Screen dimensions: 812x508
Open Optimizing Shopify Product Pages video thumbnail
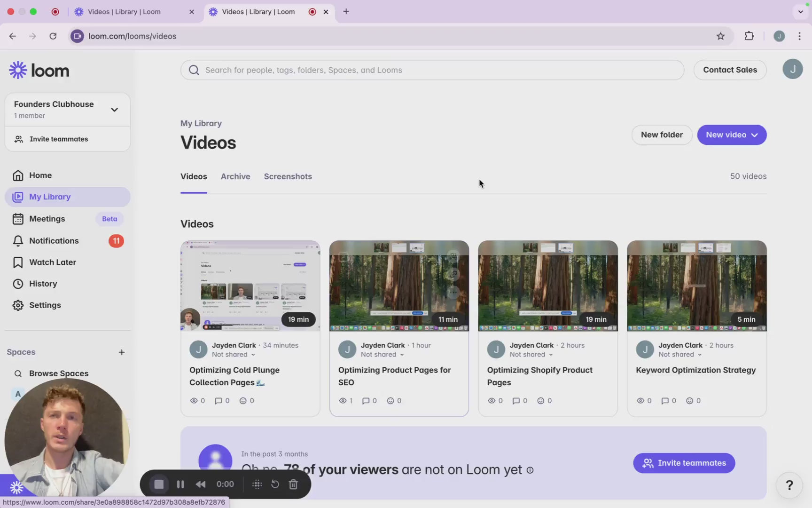pyautogui.click(x=547, y=286)
